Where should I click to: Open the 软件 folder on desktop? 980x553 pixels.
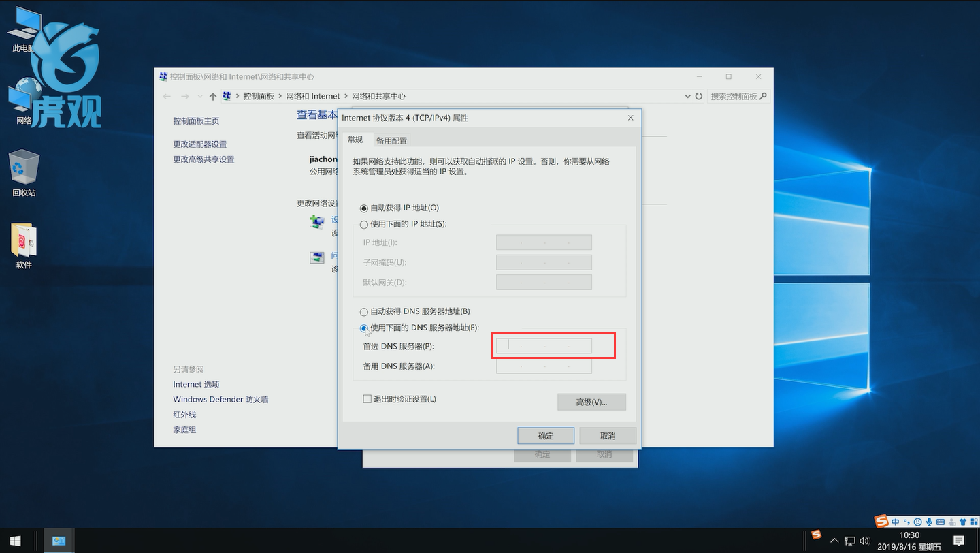tap(24, 247)
